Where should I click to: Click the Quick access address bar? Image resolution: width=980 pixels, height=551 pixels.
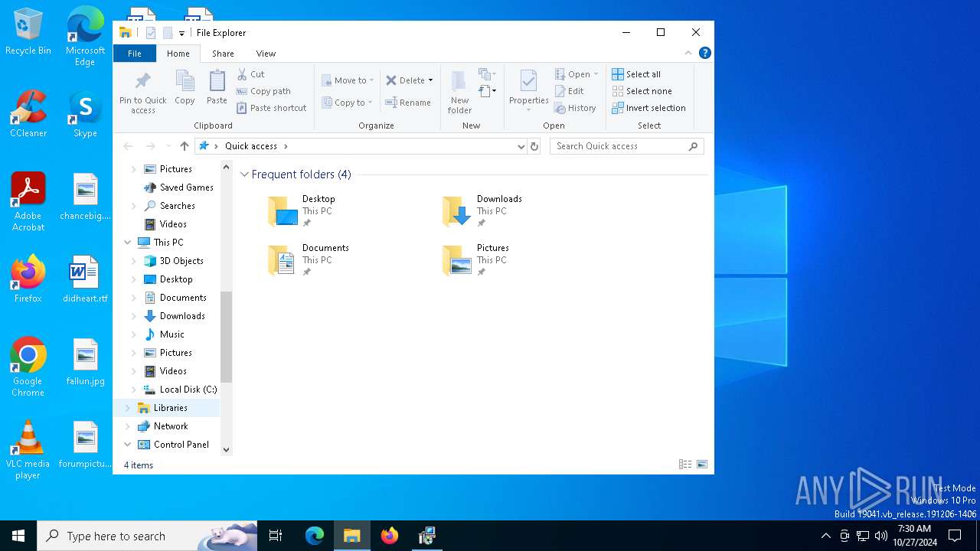pos(360,146)
